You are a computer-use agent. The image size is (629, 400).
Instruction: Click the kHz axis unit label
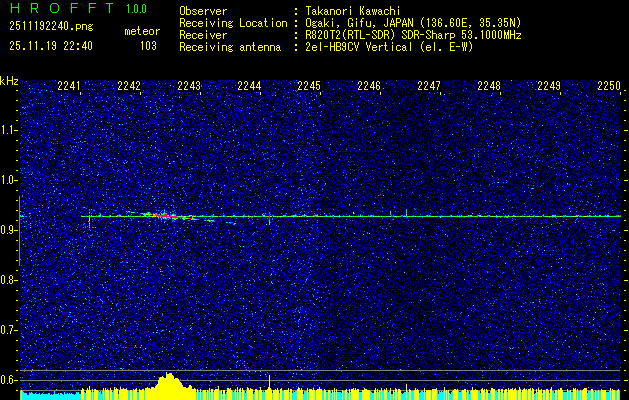coord(9,81)
